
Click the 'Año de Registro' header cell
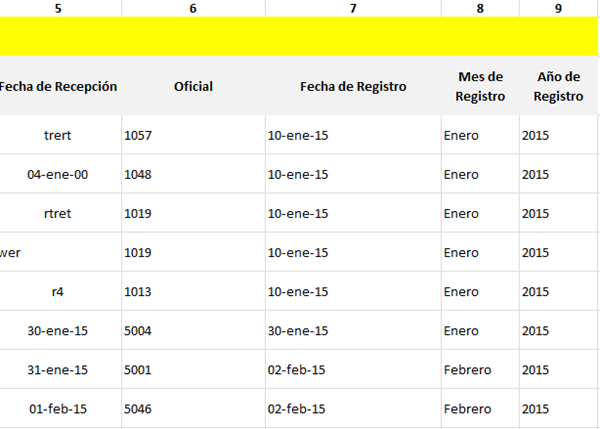pos(558,86)
